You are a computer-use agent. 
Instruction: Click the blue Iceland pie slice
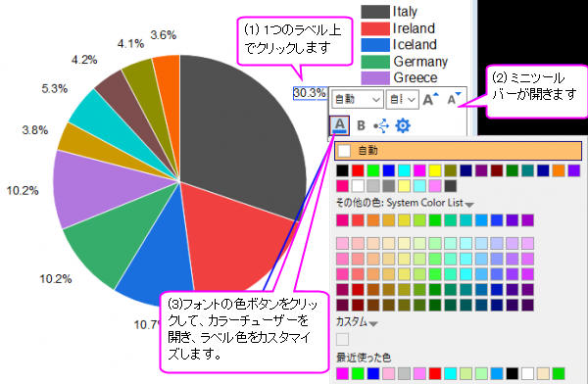pos(162,263)
